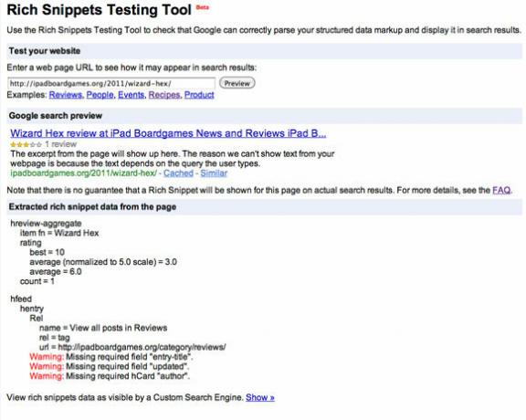Screen dimensions: 526x420
Task: Open the Reviews example link
Action: pos(66,95)
